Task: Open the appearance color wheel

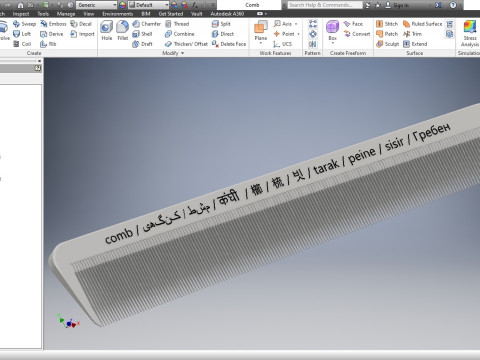Action: 123,5
